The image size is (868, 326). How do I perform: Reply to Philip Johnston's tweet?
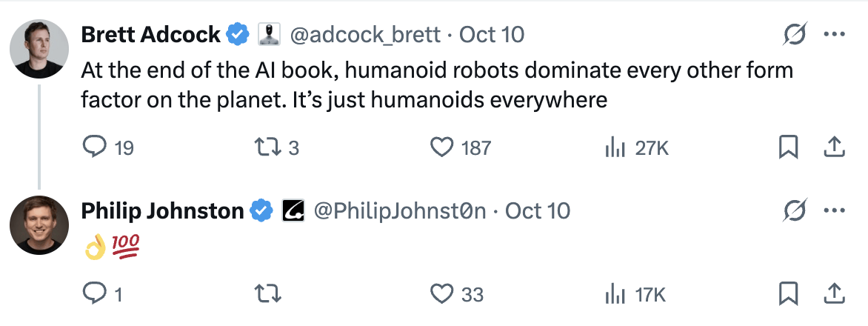point(93,294)
